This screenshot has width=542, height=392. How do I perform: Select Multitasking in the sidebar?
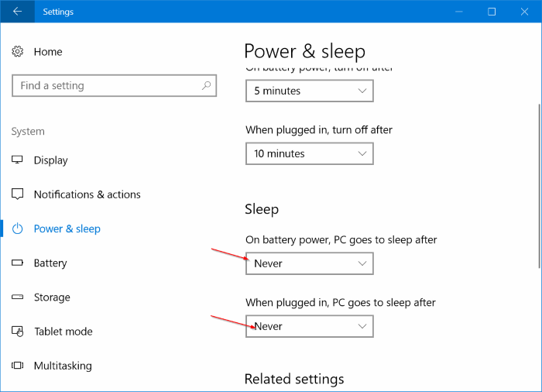pos(63,366)
